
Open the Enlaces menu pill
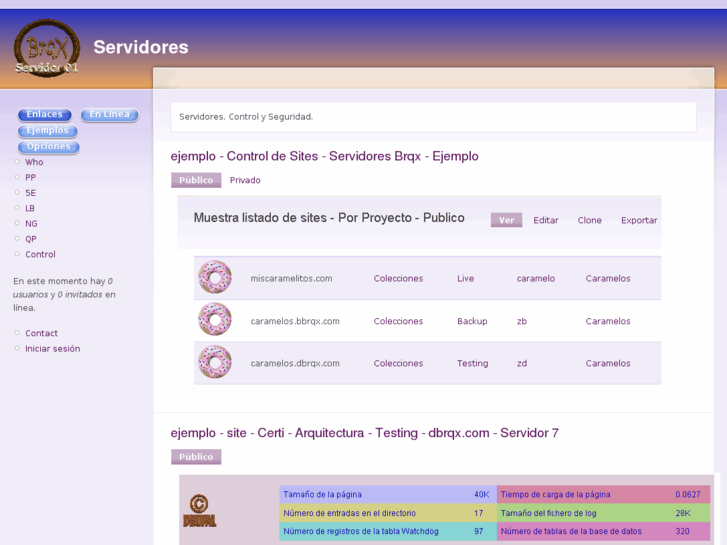pyautogui.click(x=44, y=115)
